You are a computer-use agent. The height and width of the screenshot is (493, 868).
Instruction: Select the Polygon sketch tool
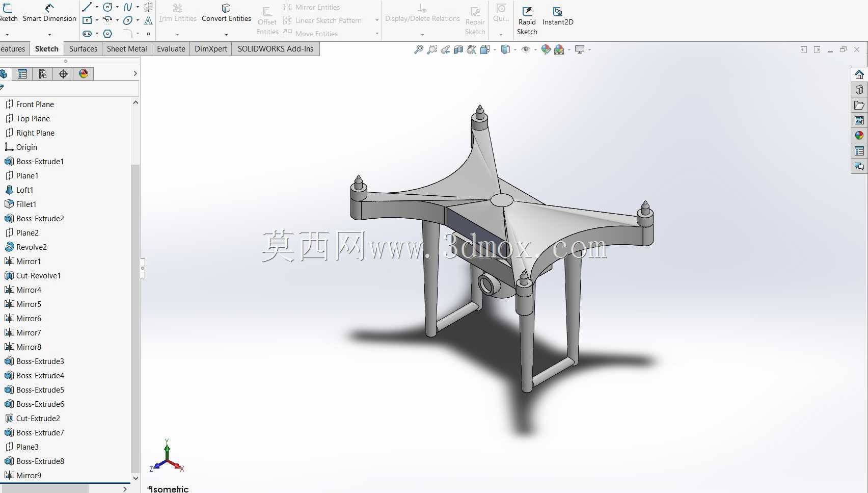tap(107, 34)
